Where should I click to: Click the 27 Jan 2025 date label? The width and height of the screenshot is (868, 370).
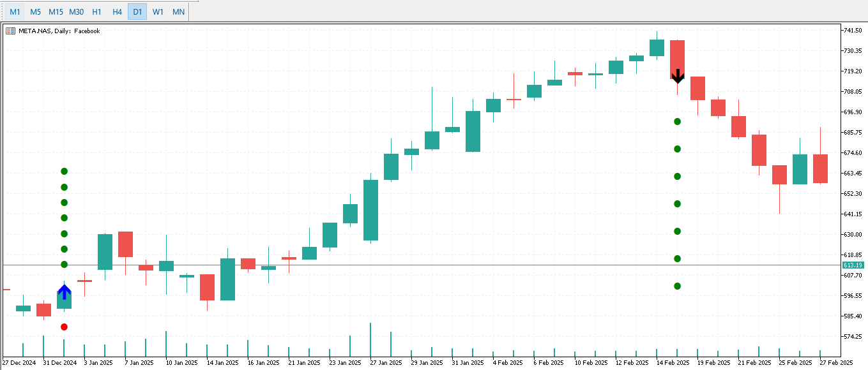[x=386, y=363]
